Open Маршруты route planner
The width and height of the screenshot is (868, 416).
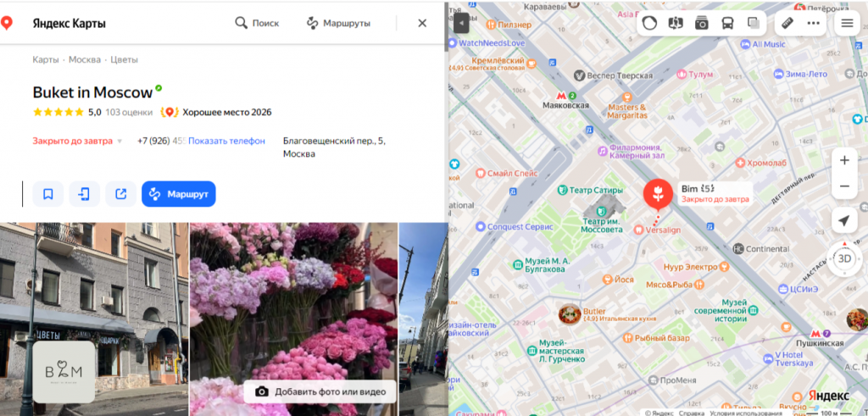[x=339, y=23]
